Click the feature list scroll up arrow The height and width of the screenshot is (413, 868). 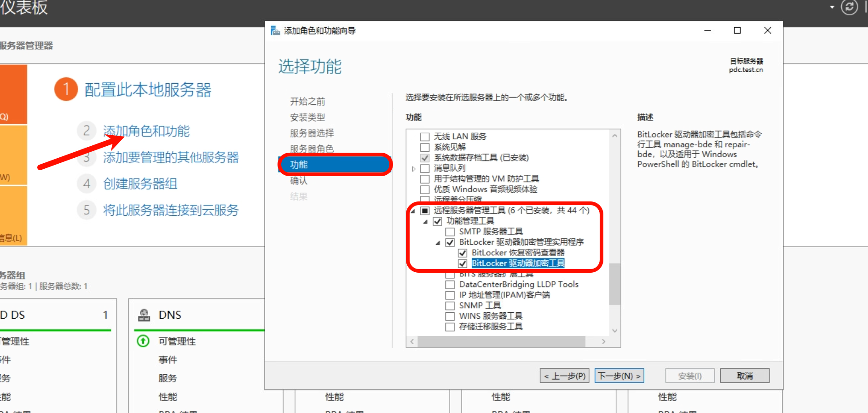pos(615,136)
